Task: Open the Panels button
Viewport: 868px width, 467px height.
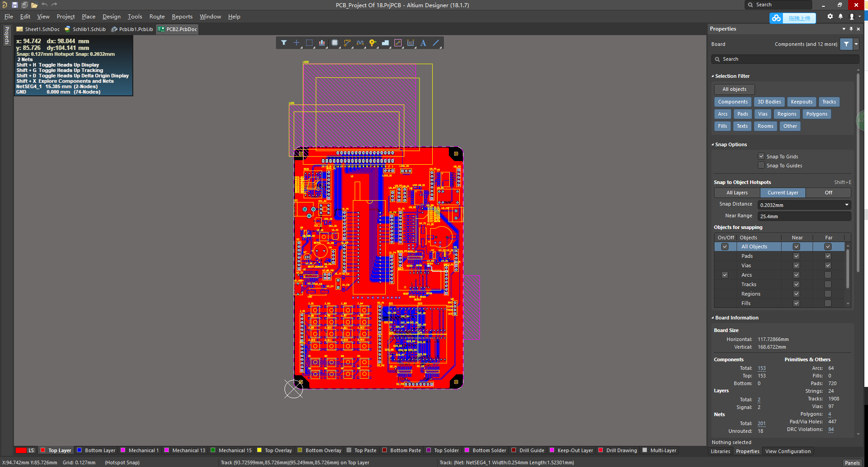Action: coord(852,463)
